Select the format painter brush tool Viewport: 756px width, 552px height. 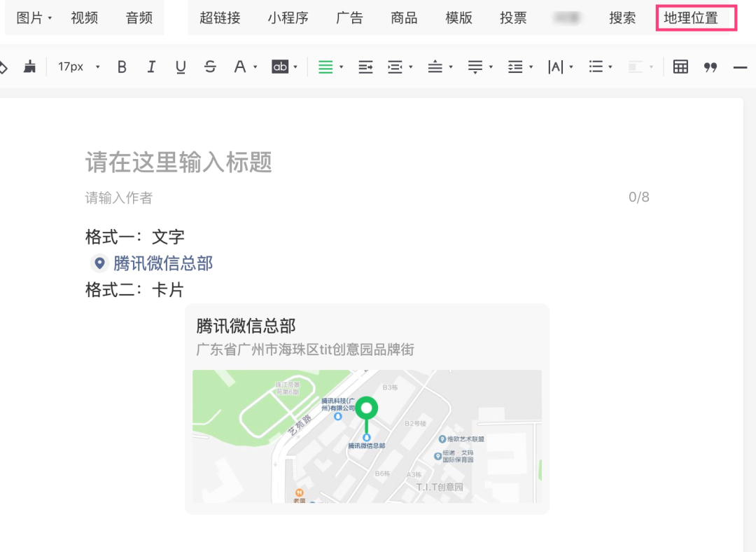(x=30, y=67)
